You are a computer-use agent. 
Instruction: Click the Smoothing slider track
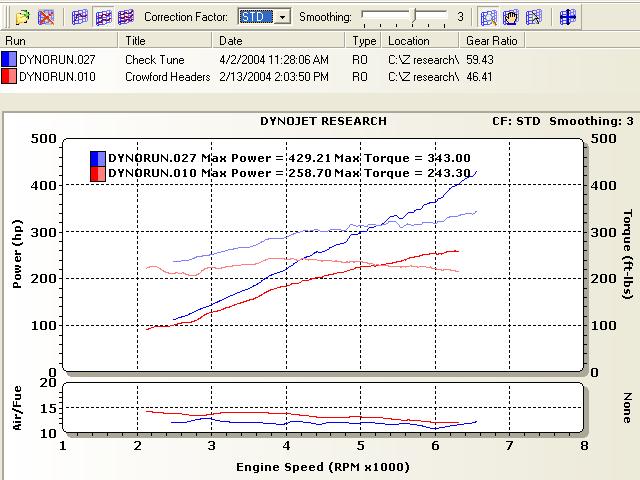coord(404,17)
